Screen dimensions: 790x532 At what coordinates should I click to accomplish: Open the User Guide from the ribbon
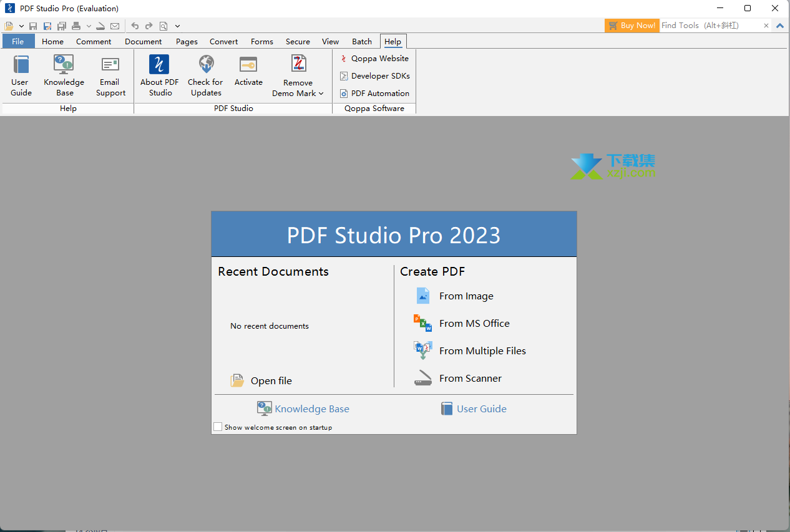coord(21,75)
